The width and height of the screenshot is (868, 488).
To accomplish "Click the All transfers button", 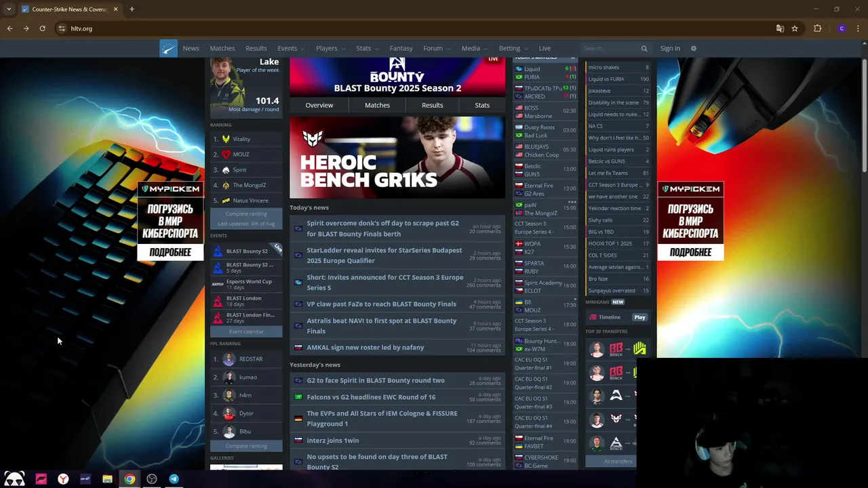I will tap(618, 462).
